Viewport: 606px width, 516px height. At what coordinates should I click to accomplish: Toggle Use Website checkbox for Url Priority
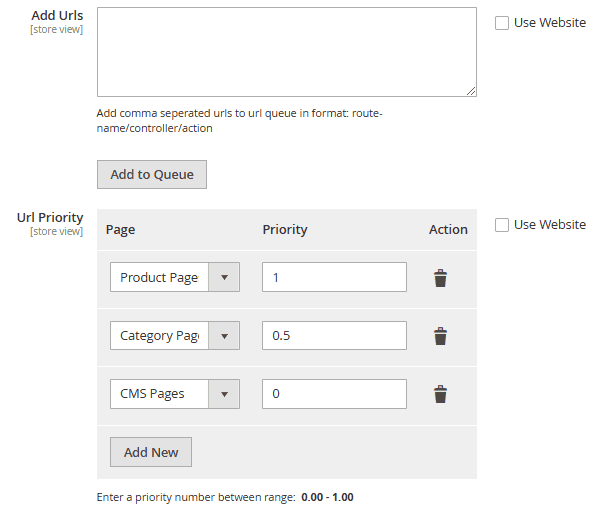point(502,225)
